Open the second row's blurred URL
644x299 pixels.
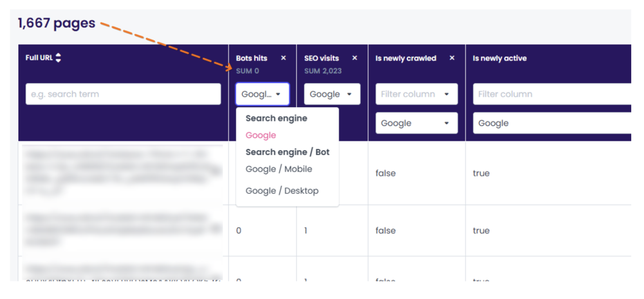[123, 230]
